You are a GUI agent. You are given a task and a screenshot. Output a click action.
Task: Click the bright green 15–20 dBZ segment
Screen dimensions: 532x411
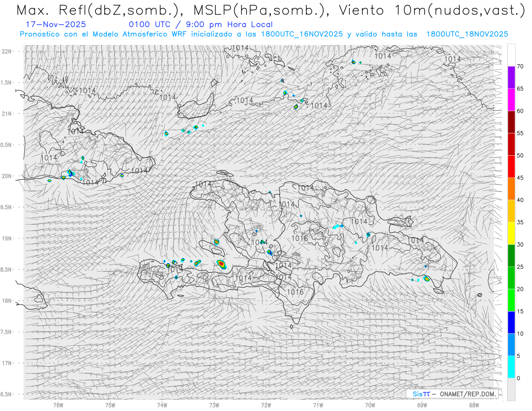point(511,300)
